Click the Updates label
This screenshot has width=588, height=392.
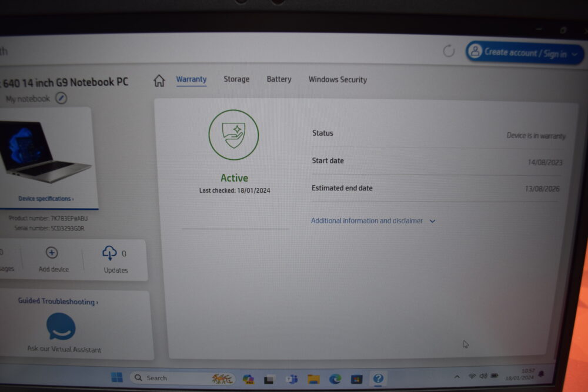click(x=115, y=270)
